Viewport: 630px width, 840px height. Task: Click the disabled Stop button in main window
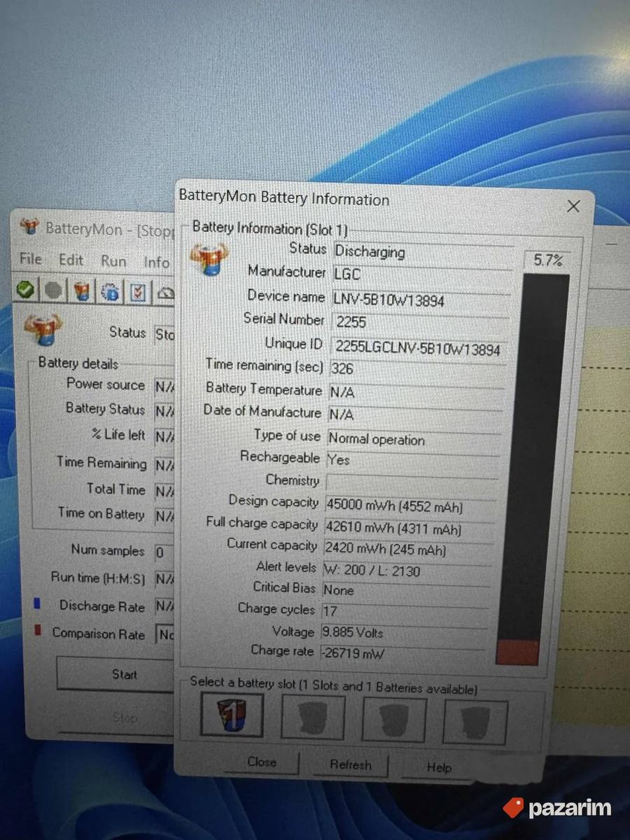click(116, 717)
